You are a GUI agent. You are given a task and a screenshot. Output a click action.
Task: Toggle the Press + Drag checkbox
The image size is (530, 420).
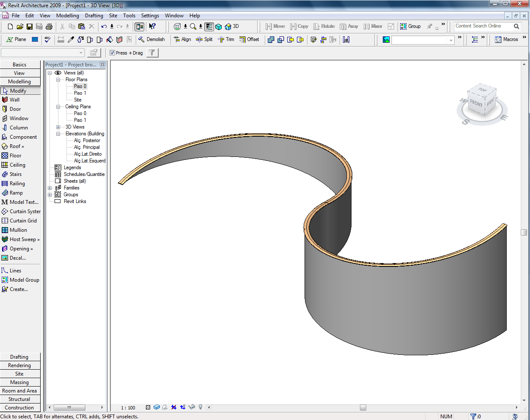[112, 53]
